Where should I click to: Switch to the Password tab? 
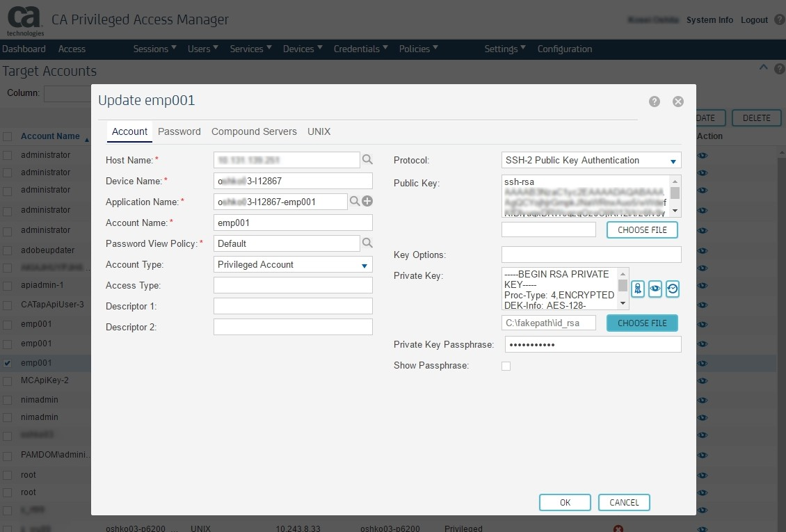179,131
